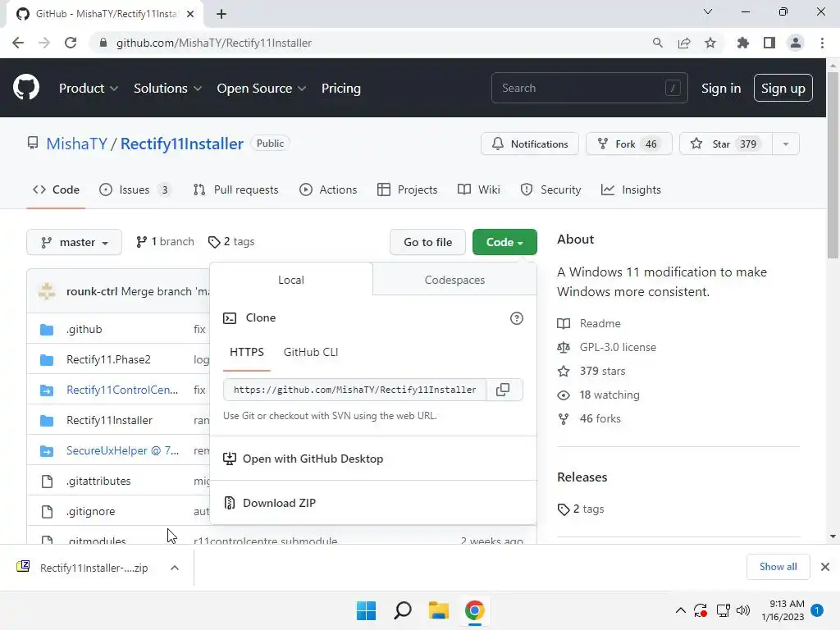Select HTTPS clone tab
The height and width of the screenshot is (630, 840).
tap(247, 353)
